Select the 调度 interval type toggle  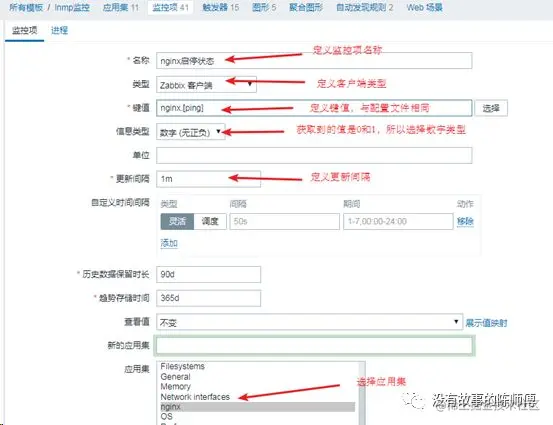[x=210, y=221]
